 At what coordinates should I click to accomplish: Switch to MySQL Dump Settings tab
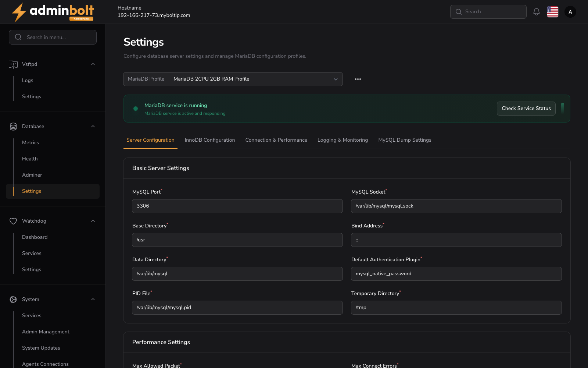point(405,140)
